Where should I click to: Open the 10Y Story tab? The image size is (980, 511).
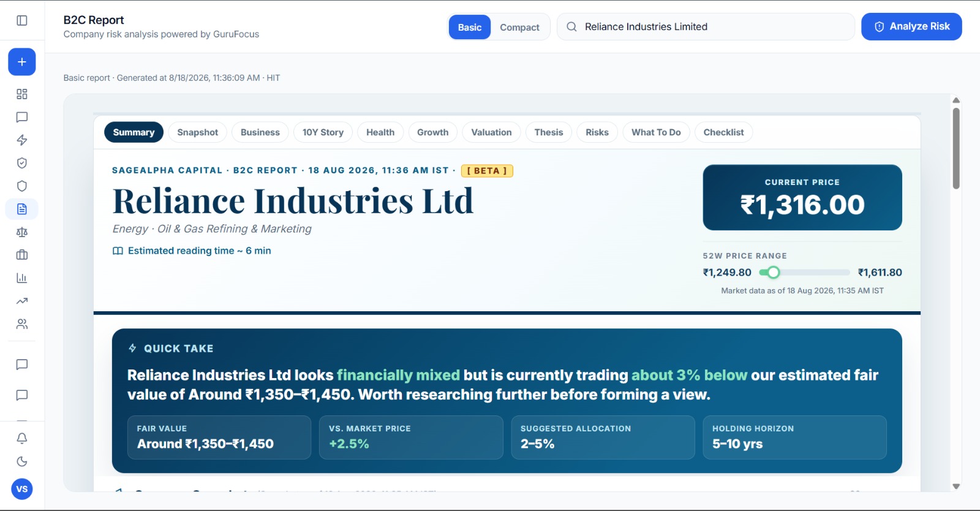(x=323, y=132)
